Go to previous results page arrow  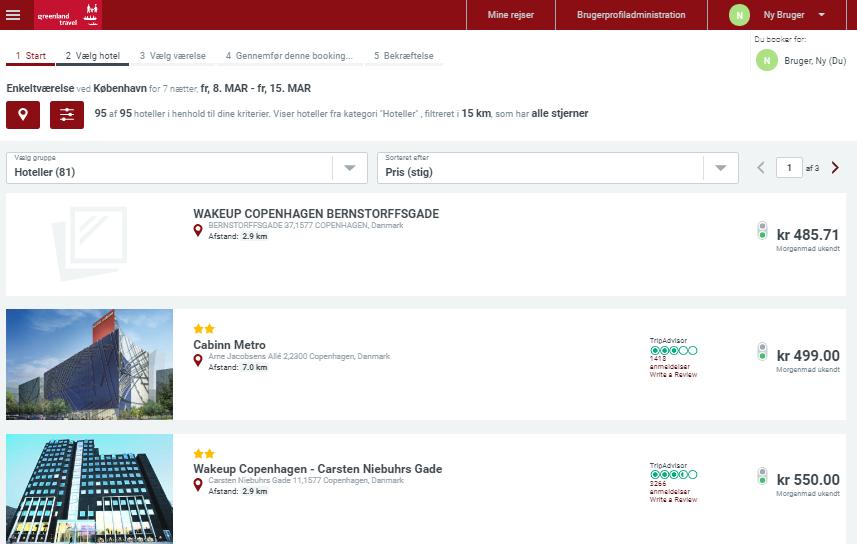(x=761, y=168)
